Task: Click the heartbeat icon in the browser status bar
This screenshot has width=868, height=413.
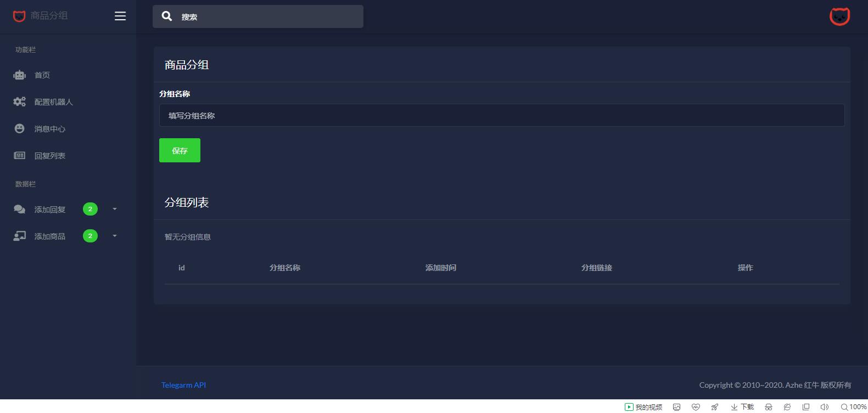Action: tap(696, 407)
